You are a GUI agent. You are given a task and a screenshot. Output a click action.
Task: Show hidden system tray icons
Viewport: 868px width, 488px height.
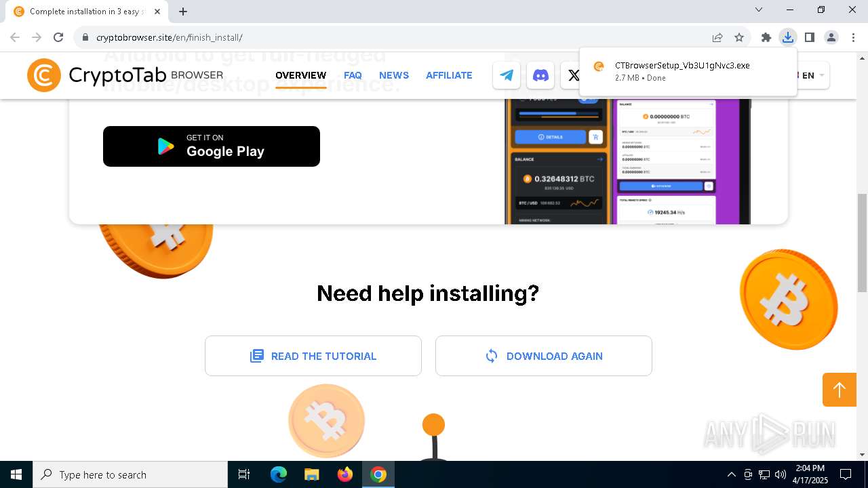pos(731,474)
